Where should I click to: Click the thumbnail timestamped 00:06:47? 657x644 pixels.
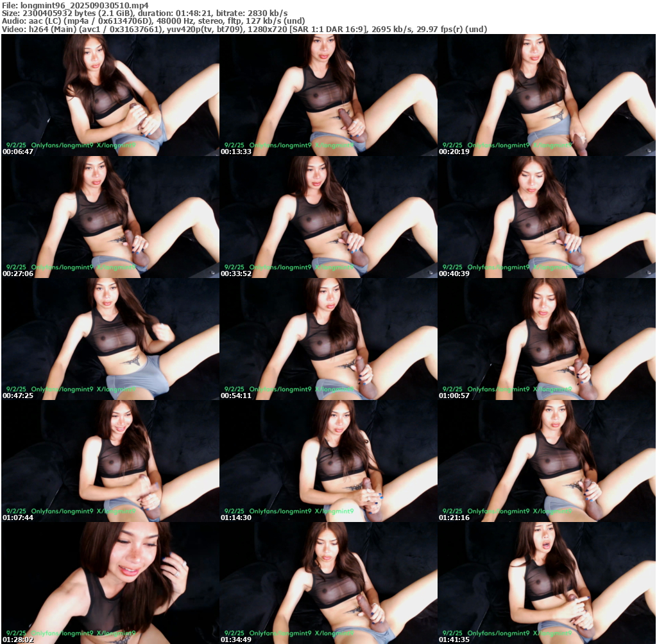[110, 94]
